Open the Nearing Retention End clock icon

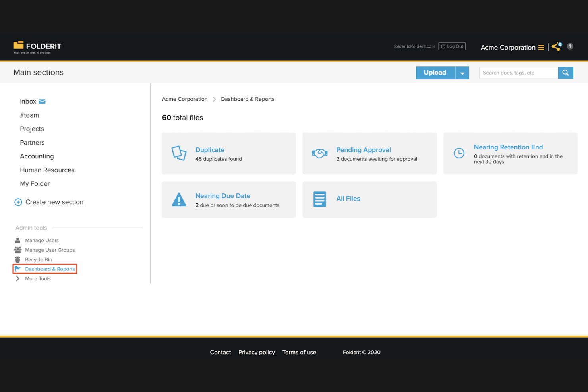coord(459,153)
